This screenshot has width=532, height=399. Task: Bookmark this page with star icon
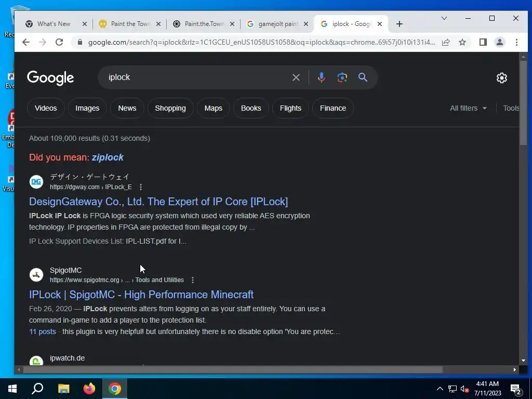(x=462, y=43)
